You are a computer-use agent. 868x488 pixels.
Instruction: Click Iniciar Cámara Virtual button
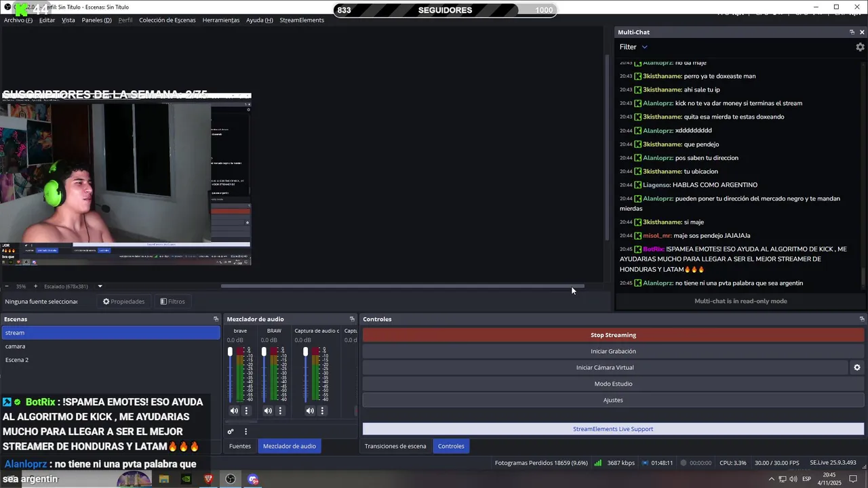(x=605, y=367)
